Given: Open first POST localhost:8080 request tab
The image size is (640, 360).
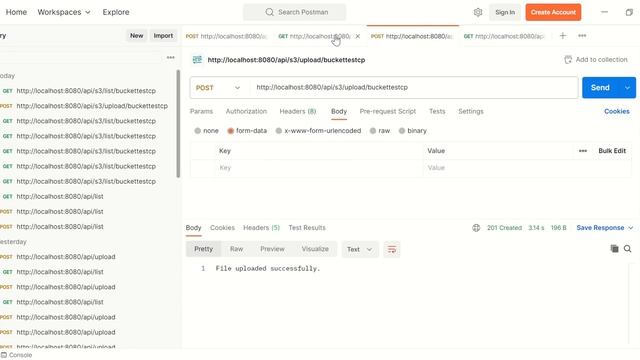Looking at the screenshot, I should (x=227, y=36).
